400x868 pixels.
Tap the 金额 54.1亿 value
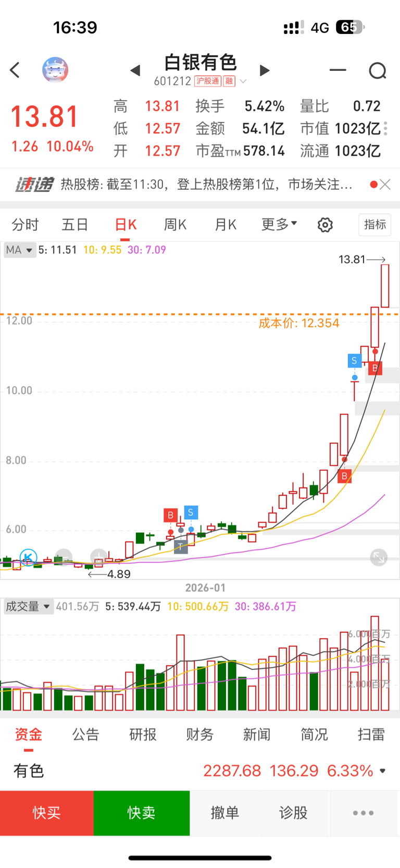[264, 129]
